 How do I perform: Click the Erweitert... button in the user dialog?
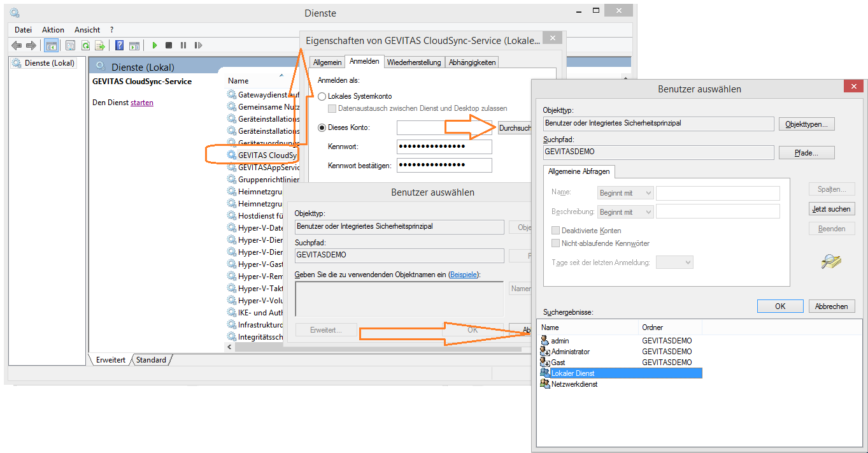(325, 330)
